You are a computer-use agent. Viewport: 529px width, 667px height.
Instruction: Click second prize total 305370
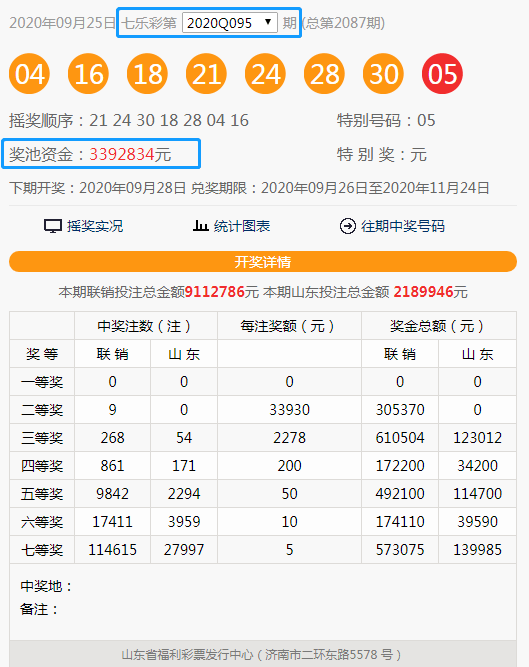(400, 410)
